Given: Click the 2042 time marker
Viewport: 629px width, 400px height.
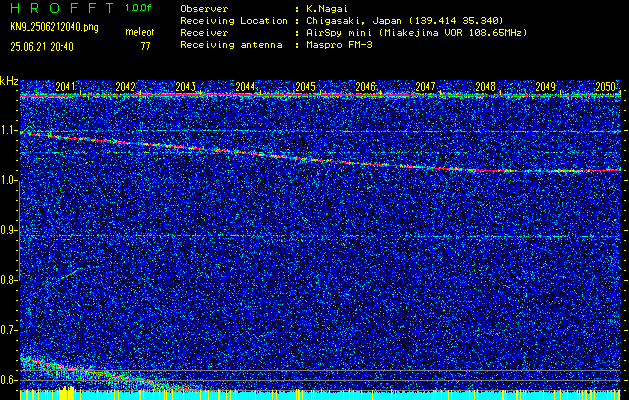Looking at the screenshot, I should coord(126,86).
